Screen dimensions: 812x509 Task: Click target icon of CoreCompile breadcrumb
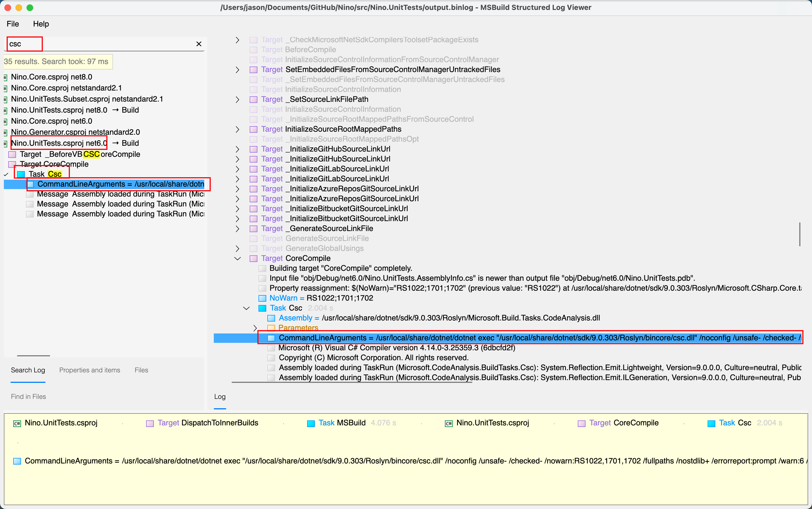pyautogui.click(x=582, y=423)
